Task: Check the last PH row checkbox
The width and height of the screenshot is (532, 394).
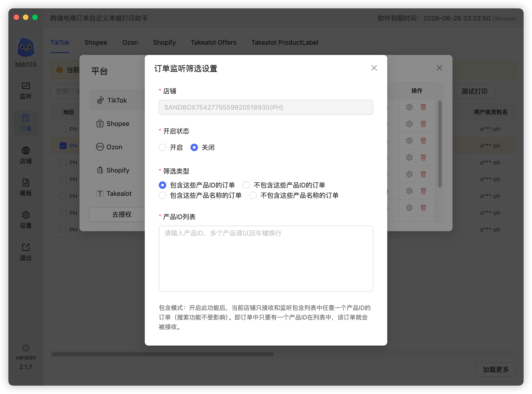Action: point(63,229)
